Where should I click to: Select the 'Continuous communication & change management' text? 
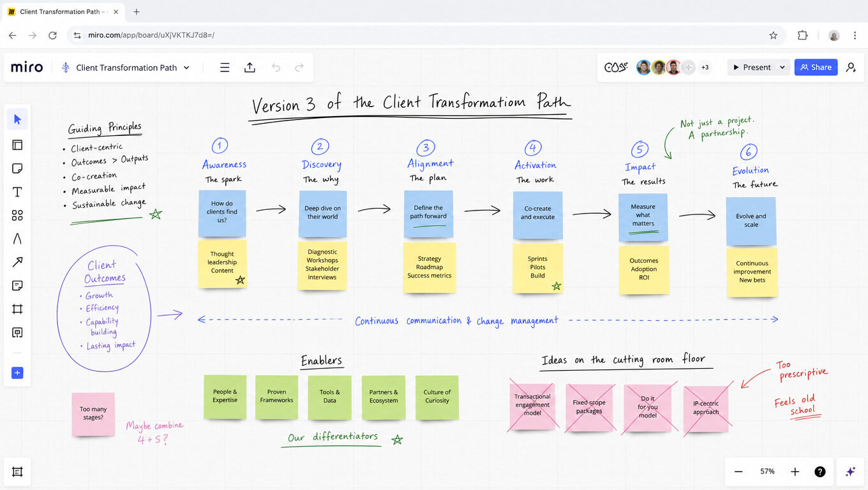456,321
